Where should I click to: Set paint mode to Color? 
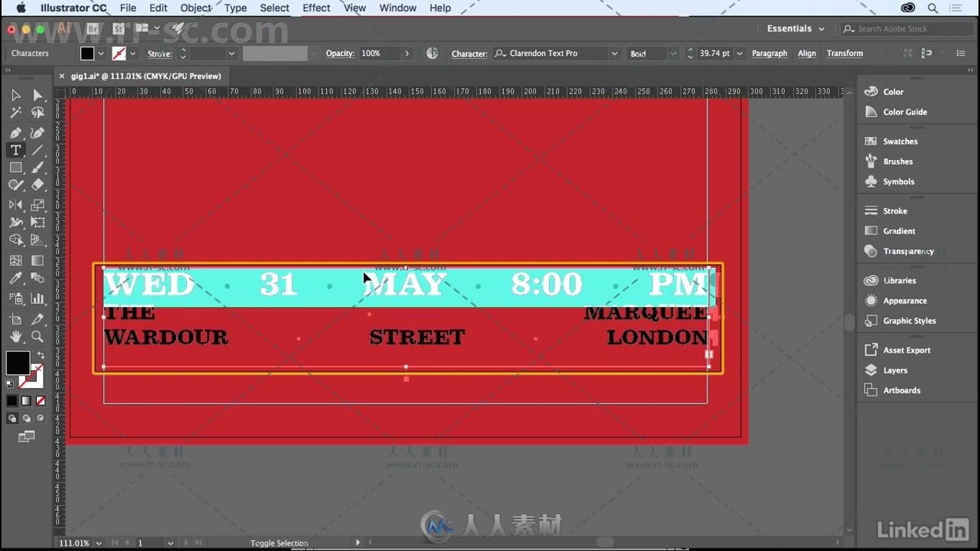click(x=12, y=400)
